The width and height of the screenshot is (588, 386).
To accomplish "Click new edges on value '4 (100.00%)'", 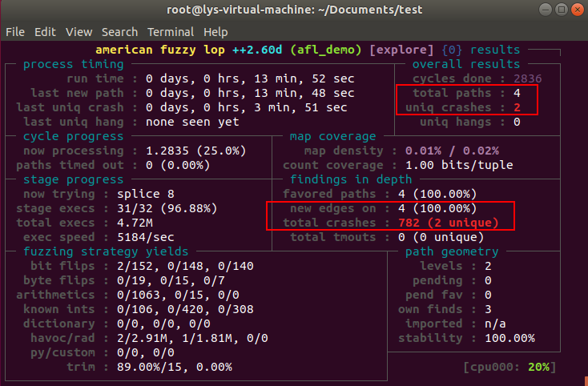I will tap(437, 208).
